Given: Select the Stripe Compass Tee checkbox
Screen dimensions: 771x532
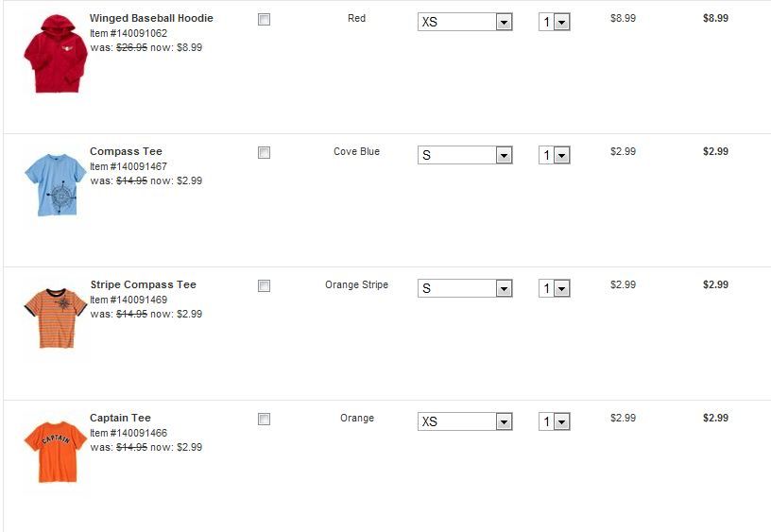Looking at the screenshot, I should 265,285.
